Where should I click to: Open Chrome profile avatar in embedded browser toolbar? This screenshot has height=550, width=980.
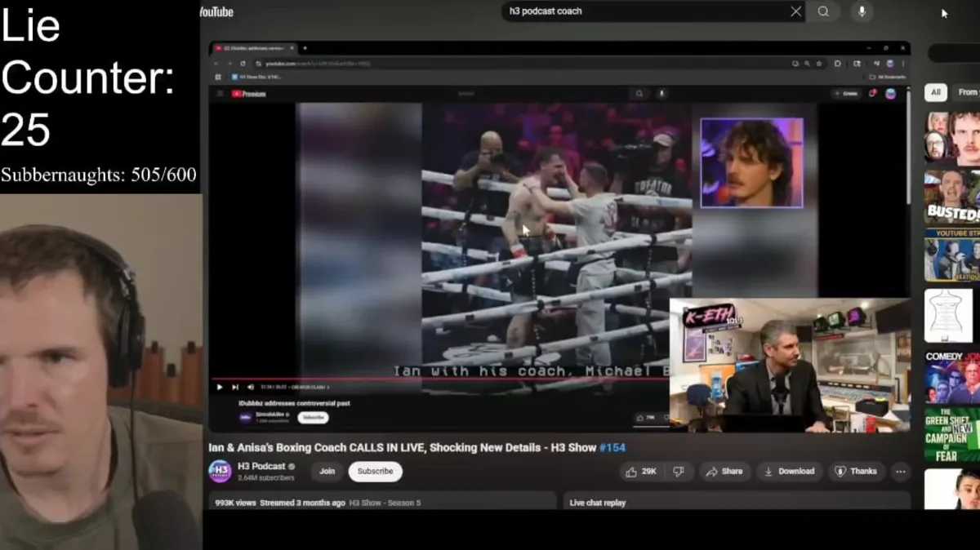click(x=891, y=64)
